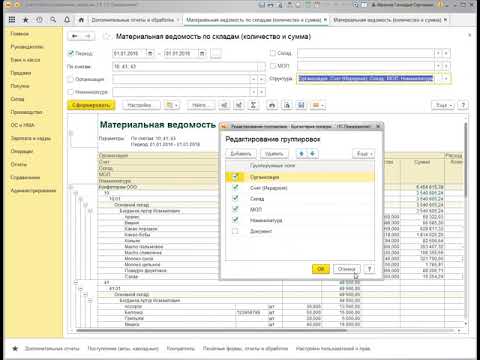Check the Документ grouping checkbox

pos(235,231)
